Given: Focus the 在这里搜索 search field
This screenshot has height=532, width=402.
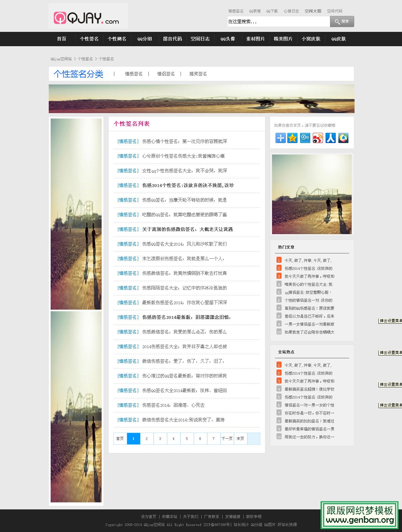Looking at the screenshot, I should (279, 22).
